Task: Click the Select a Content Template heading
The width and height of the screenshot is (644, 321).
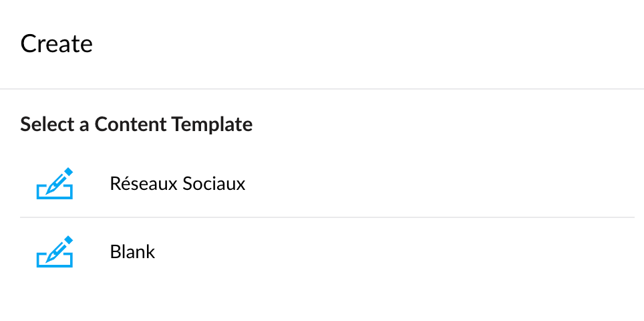Action: tap(136, 124)
